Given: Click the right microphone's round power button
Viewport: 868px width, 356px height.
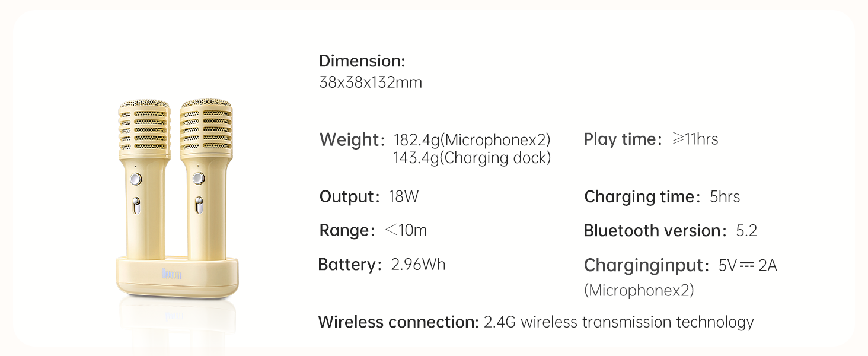Looking at the screenshot, I should pyautogui.click(x=198, y=177).
